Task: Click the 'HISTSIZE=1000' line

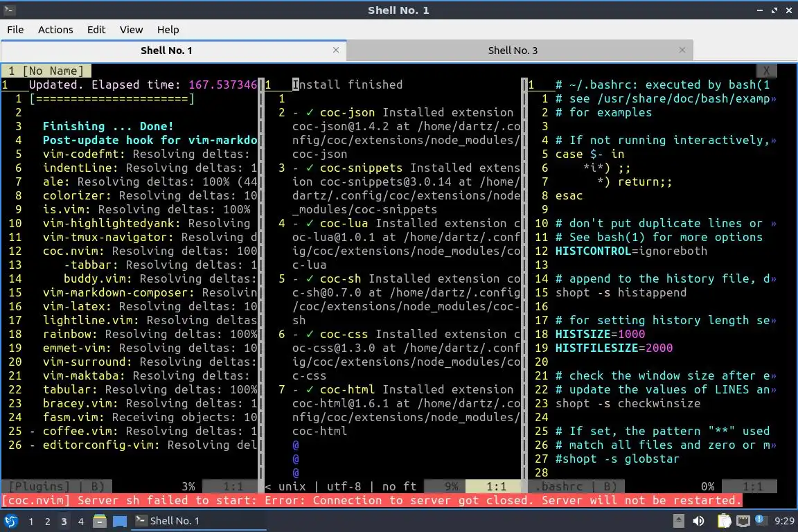Action: point(600,334)
